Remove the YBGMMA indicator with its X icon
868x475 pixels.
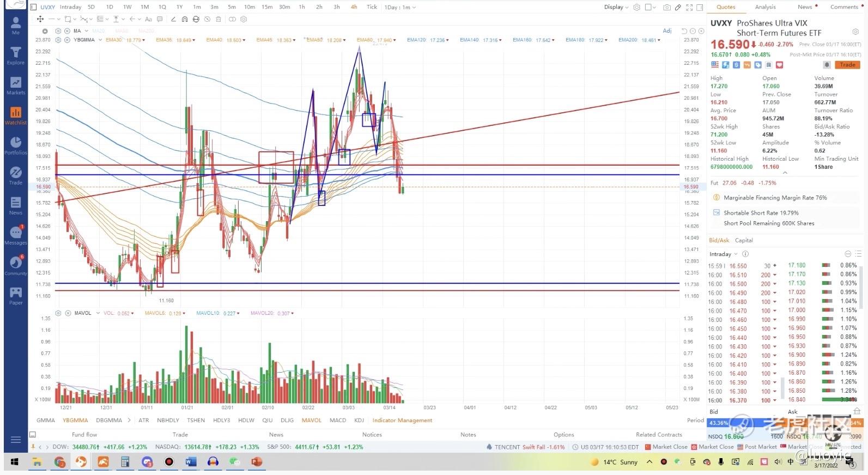click(67, 40)
